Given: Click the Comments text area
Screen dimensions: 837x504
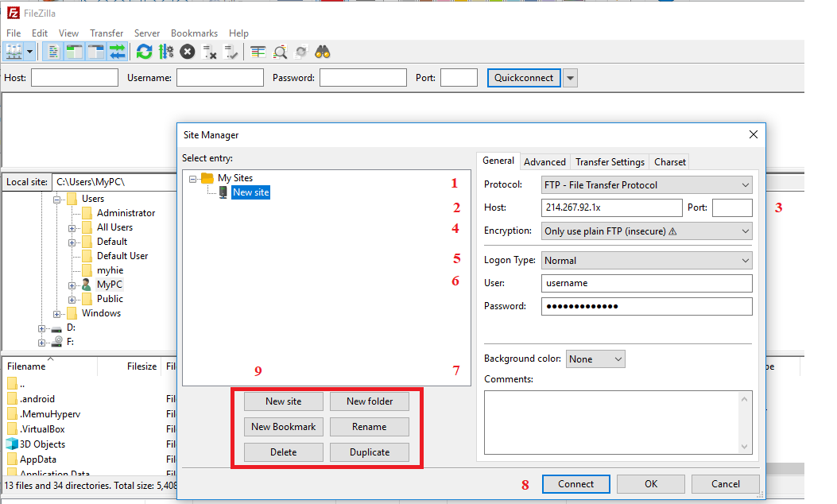Looking at the screenshot, I should point(618,422).
